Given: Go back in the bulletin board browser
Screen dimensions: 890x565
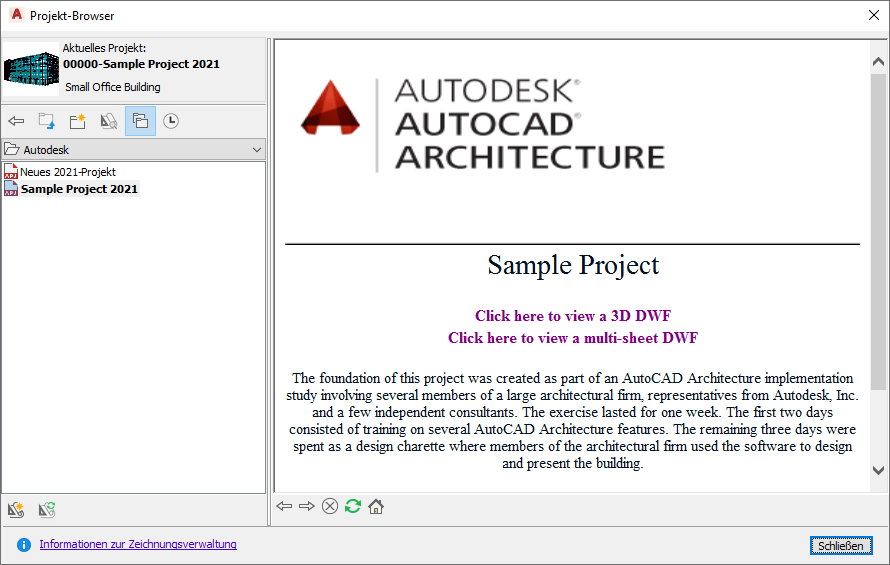Looking at the screenshot, I should tap(284, 506).
